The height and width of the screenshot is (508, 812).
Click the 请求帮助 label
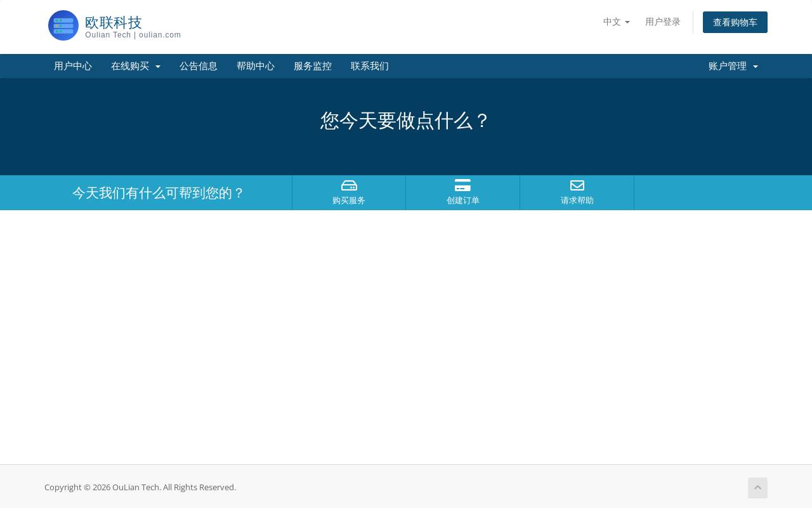tap(577, 201)
